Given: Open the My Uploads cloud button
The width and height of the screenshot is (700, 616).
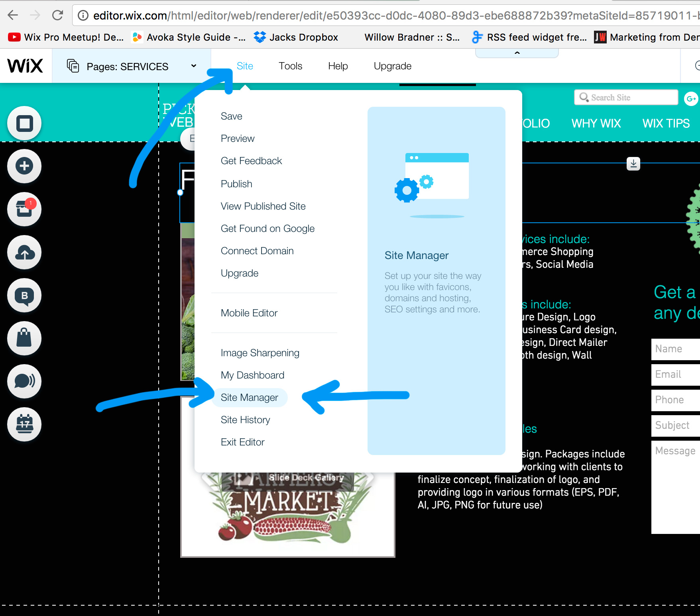Looking at the screenshot, I should tap(24, 252).
